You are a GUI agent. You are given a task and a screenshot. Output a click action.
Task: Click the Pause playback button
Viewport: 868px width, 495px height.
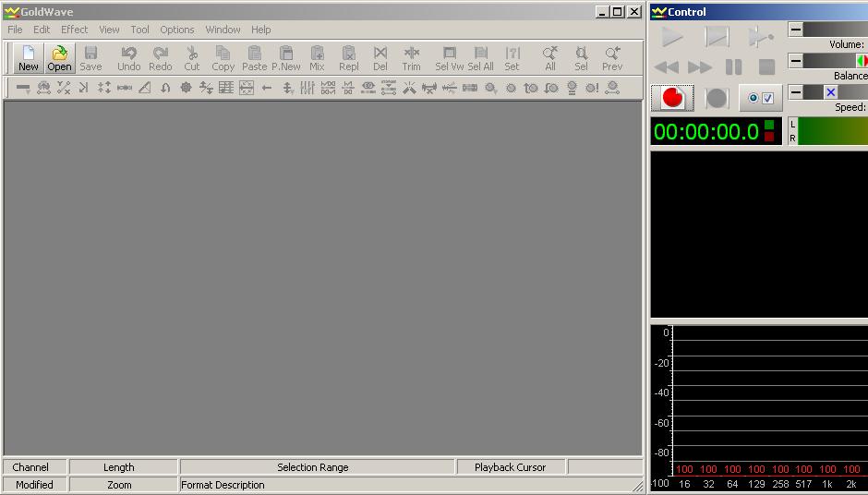[x=733, y=67]
